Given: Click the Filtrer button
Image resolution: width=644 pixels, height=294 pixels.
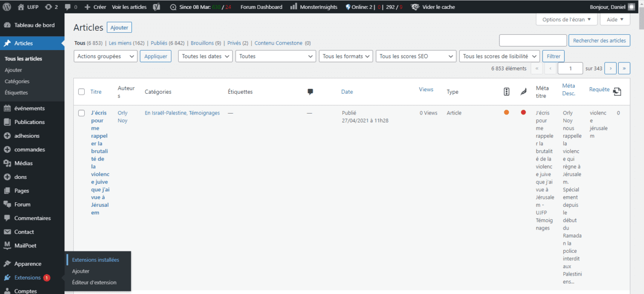Looking at the screenshot, I should (553, 57).
